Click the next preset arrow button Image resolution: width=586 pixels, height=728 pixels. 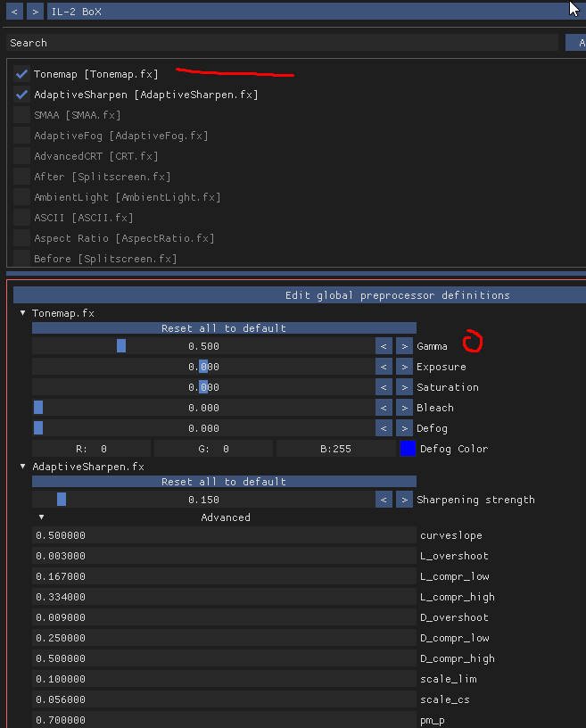tap(34, 12)
